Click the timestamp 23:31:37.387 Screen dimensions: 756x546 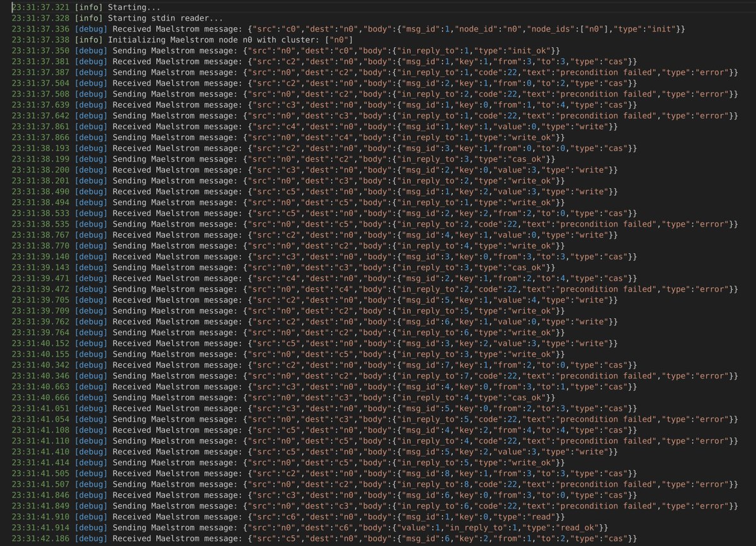click(x=41, y=73)
